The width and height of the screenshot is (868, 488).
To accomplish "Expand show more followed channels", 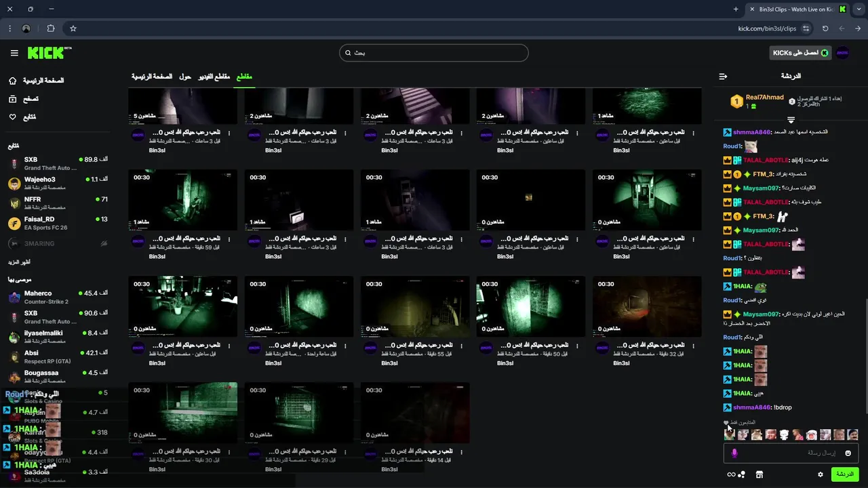I will 19,262.
